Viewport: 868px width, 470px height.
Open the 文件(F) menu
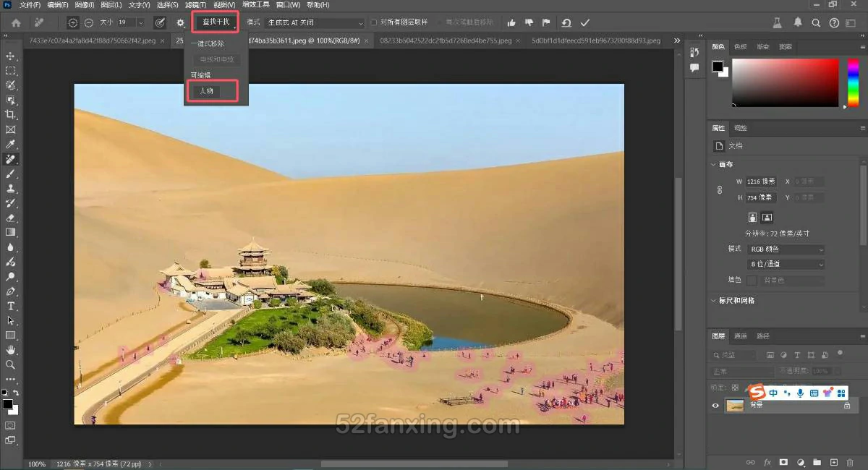tap(30, 4)
